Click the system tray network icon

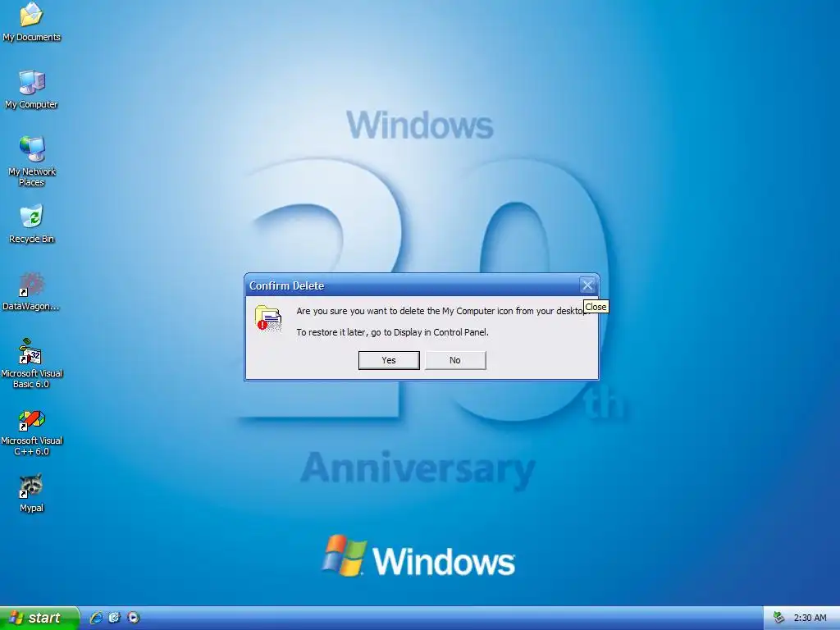coord(778,618)
